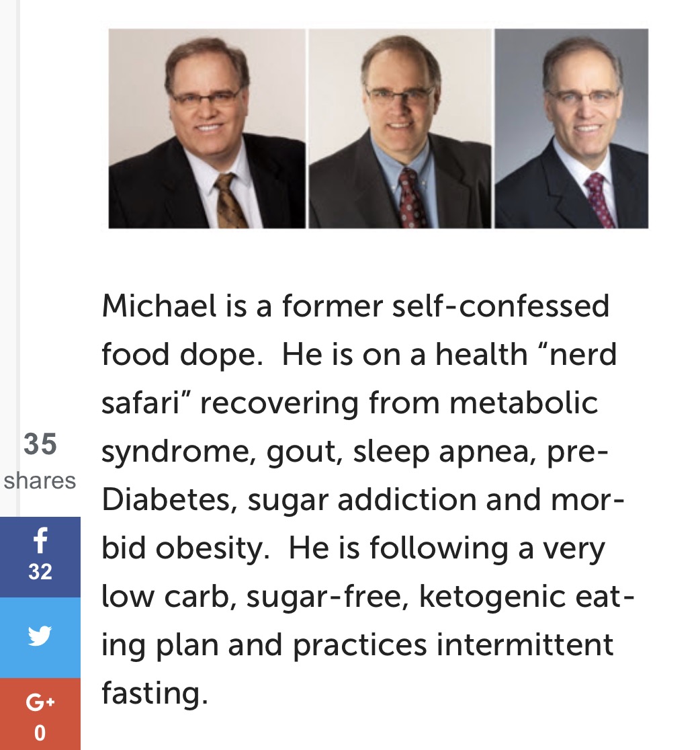Click the word "intermittent" in the paragraph
The width and height of the screenshot is (700, 750).
(x=525, y=644)
